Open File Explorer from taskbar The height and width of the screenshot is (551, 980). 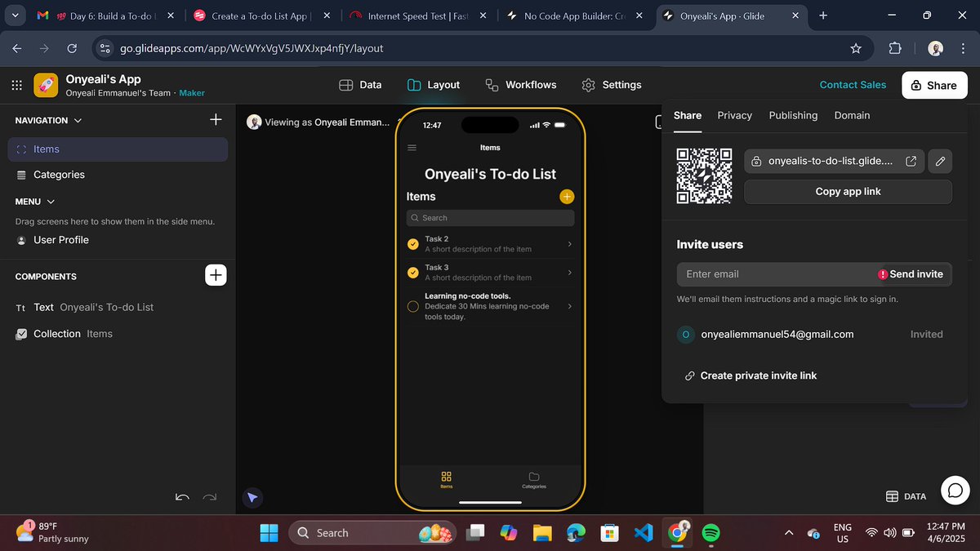(x=542, y=533)
